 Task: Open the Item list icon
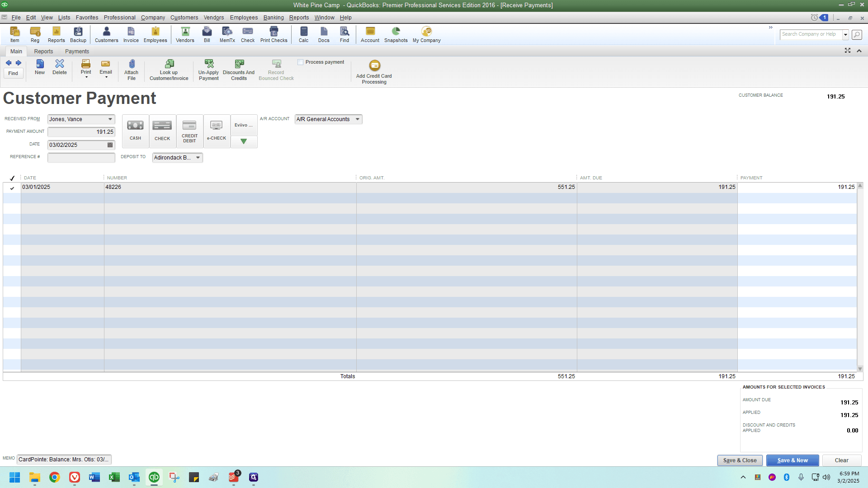point(15,34)
